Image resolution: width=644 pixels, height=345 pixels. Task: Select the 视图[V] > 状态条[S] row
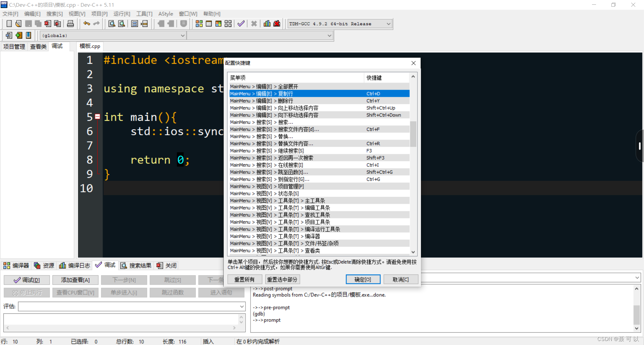(319, 194)
